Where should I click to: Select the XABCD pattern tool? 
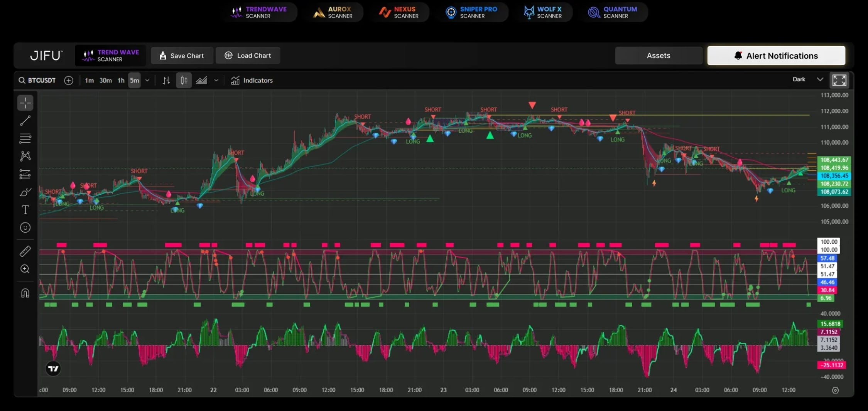coord(25,156)
